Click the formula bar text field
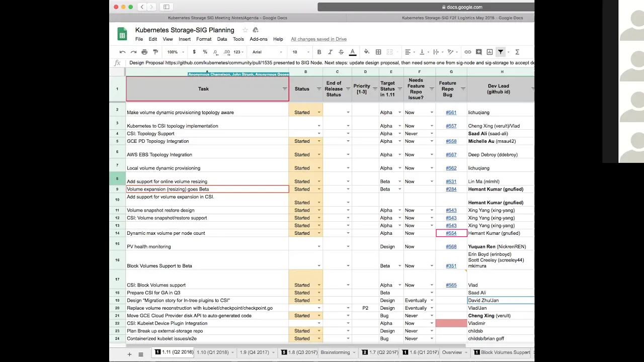 (x=331, y=63)
